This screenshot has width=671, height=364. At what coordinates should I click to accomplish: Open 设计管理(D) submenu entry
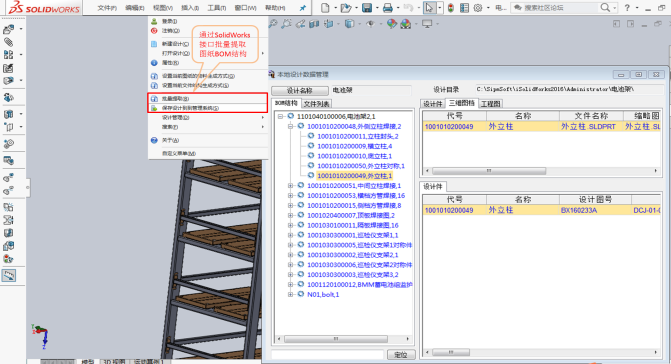[208, 118]
